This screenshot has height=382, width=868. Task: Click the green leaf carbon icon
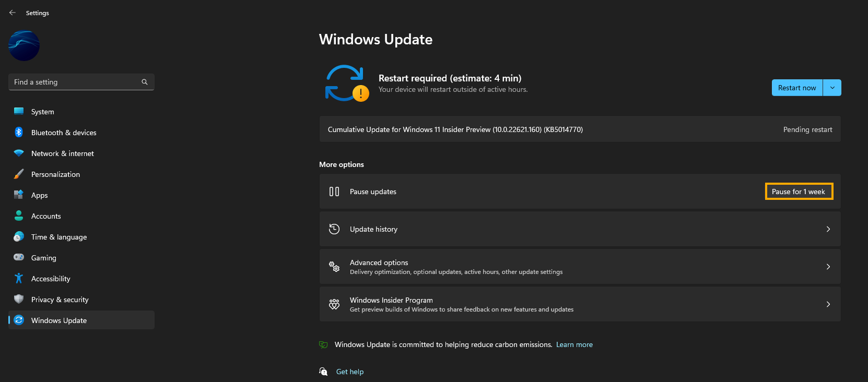tap(323, 344)
